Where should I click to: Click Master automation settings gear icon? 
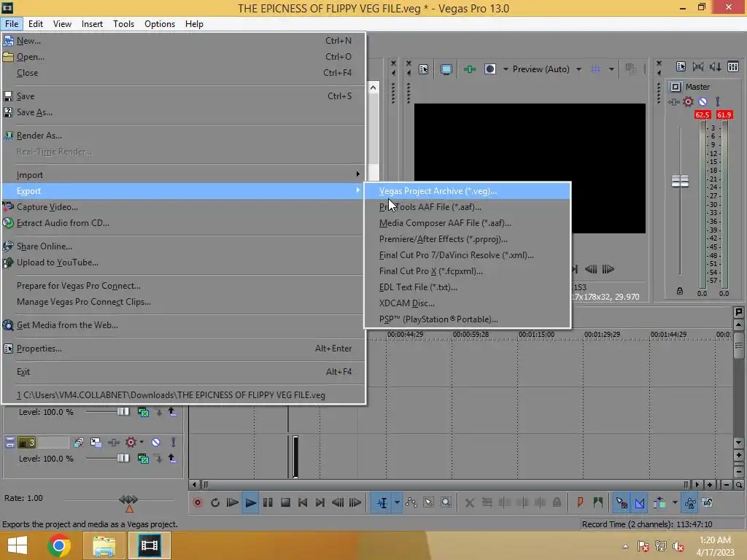coord(688,102)
